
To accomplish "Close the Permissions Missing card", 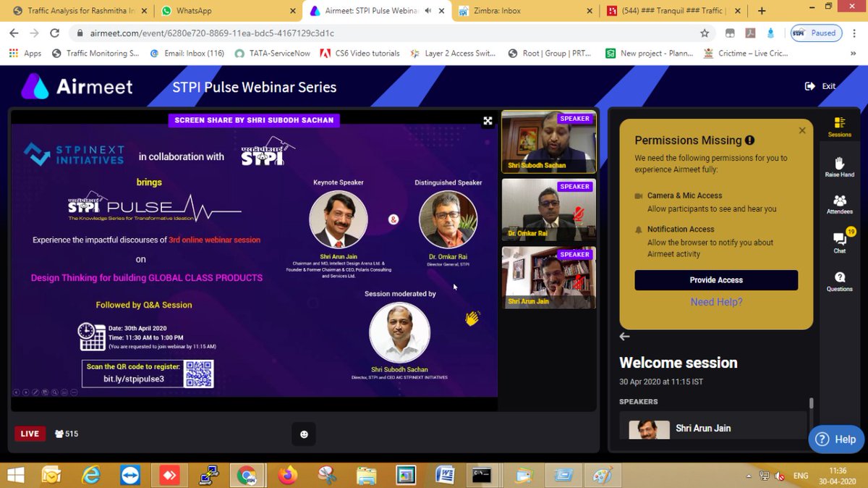I will (801, 131).
